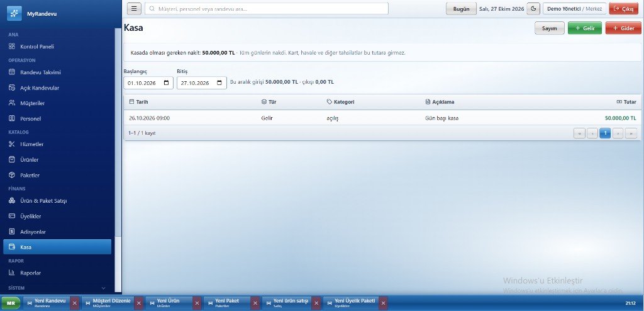Switch to Yeni ürün satışı taskbar tab
Viewport: 644px width, 311px height.
[x=287, y=303]
